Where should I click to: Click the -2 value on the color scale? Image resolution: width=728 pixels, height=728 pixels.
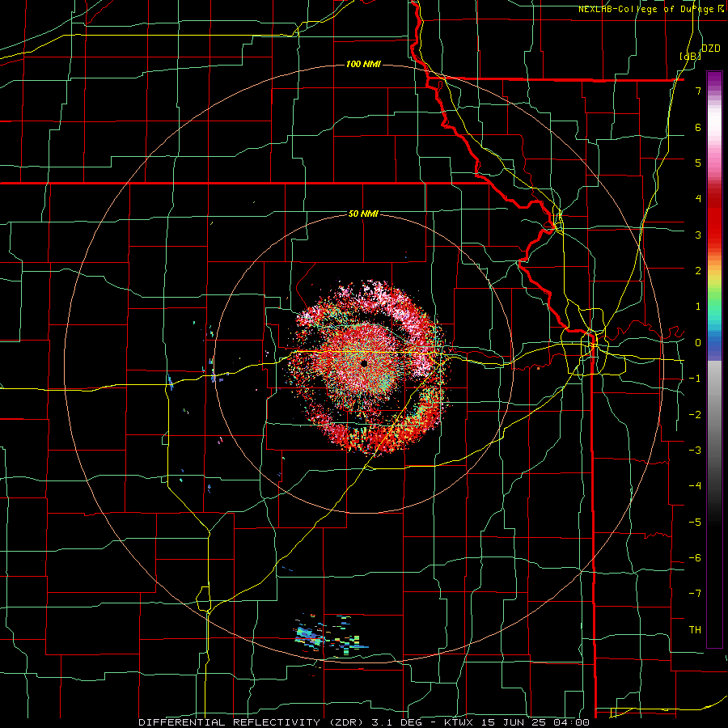point(695,415)
